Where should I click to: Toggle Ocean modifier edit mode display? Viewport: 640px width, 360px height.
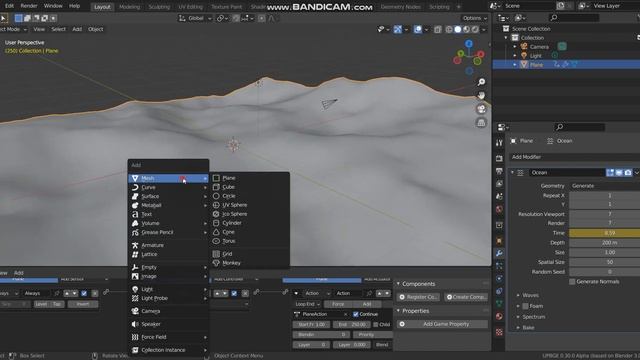(x=610, y=173)
